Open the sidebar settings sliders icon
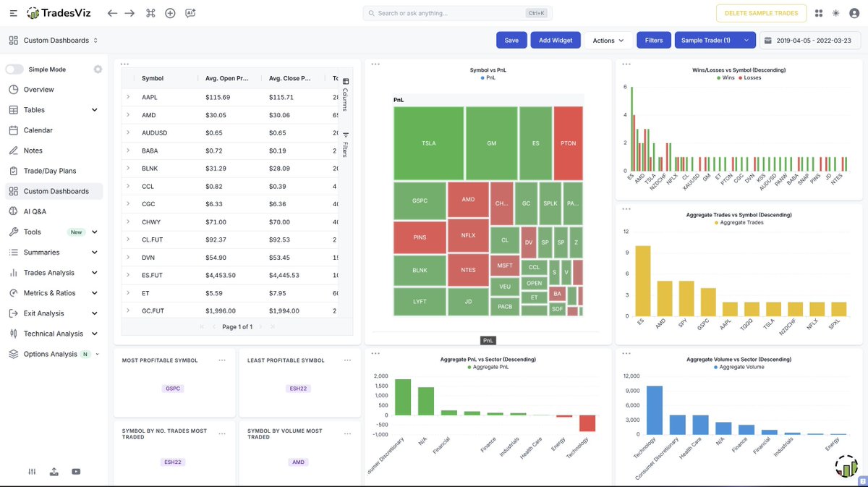The width and height of the screenshot is (868, 487). 32,472
